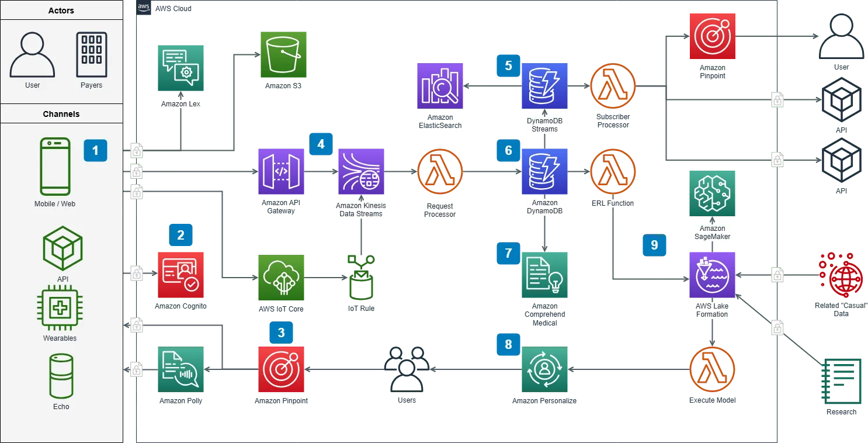Select the Amazon Personalize icon
This screenshot has width=868, height=443.
pos(544,369)
